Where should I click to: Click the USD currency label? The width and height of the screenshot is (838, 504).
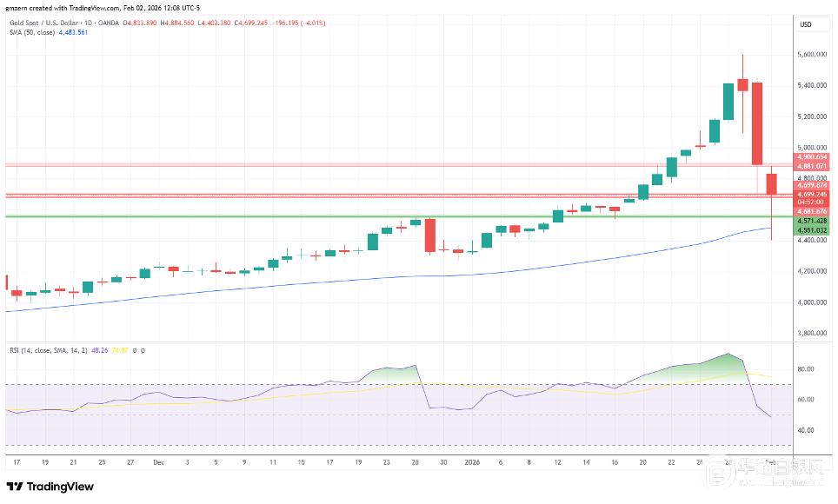click(805, 24)
